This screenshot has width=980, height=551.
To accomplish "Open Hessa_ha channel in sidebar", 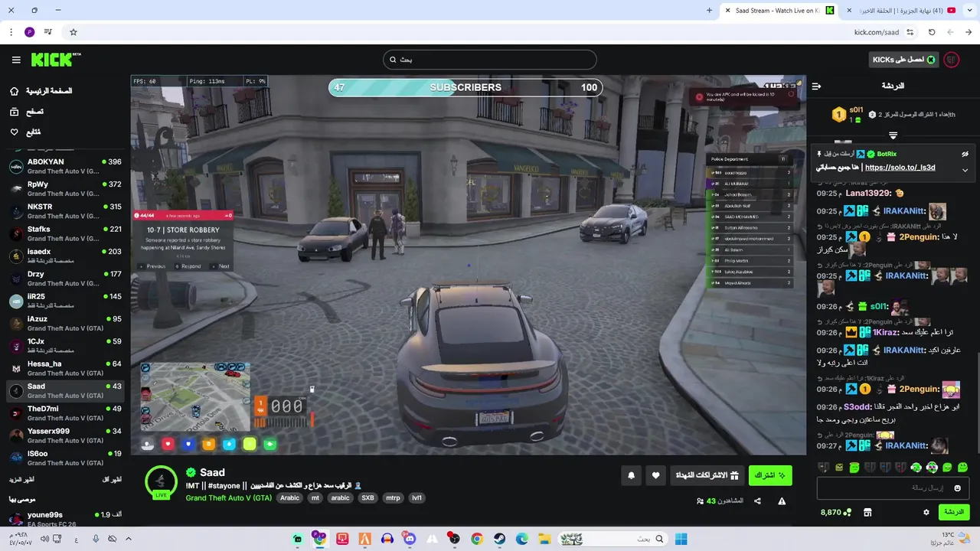I will (x=65, y=368).
